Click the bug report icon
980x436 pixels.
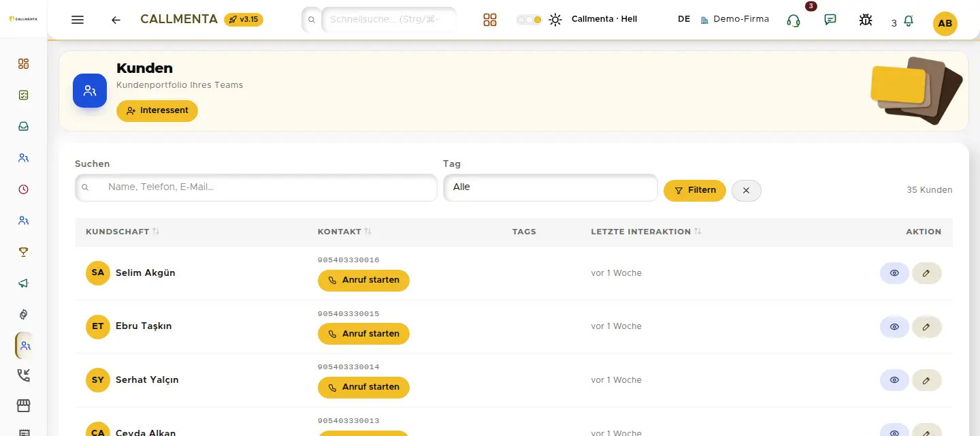(866, 20)
